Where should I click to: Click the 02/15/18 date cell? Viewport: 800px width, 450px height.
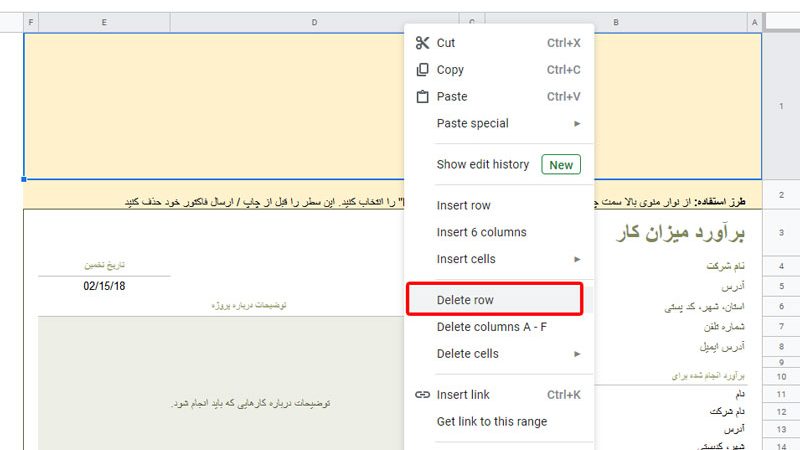[x=104, y=286]
